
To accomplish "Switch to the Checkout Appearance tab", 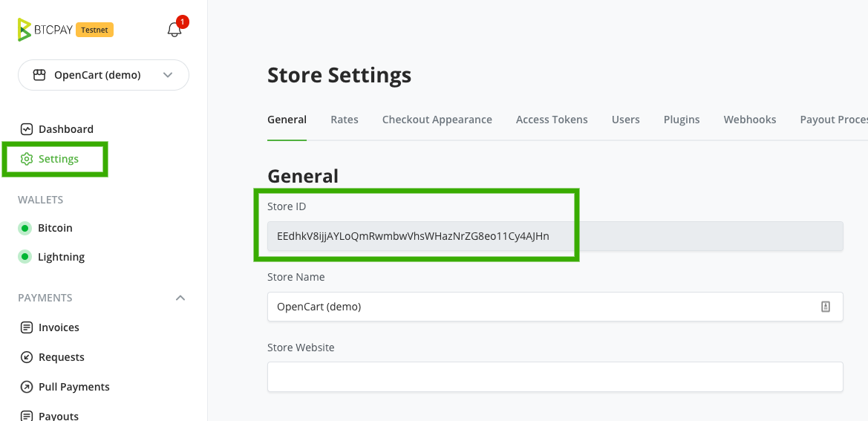I will [437, 120].
